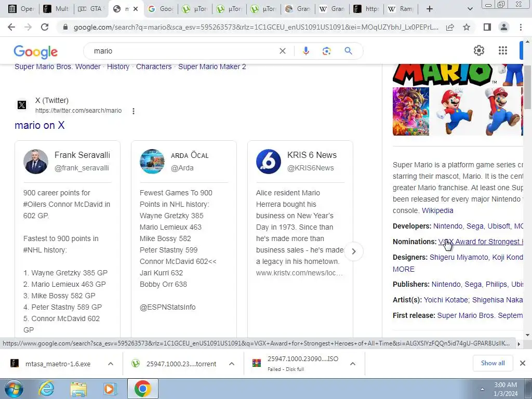Search by image with Google Lens

(326, 51)
